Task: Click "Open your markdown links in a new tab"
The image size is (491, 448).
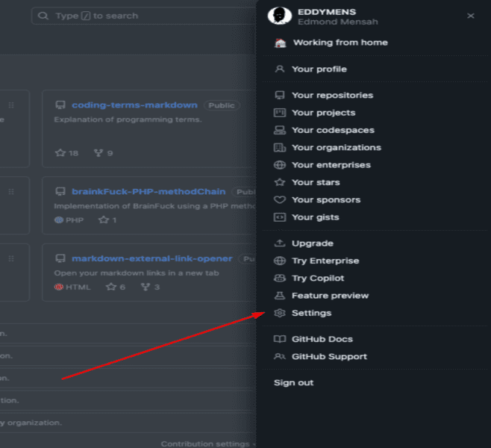Action: 137,273
